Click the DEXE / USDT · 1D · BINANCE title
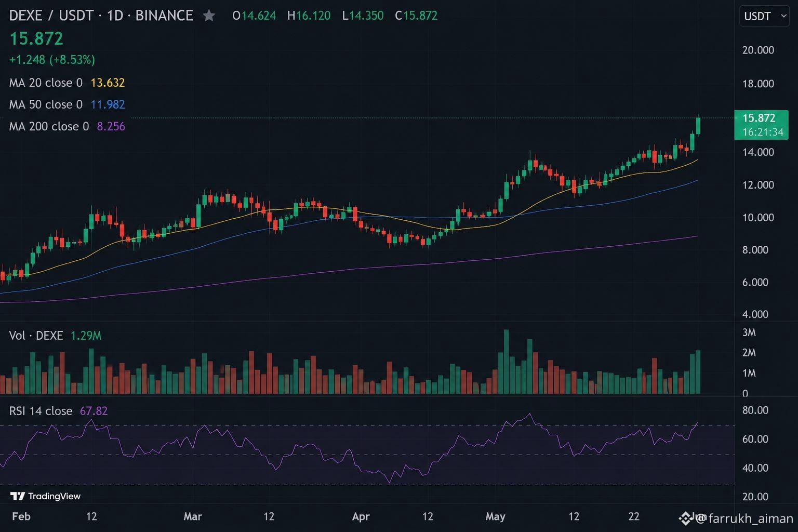This screenshot has height=532, width=798. click(101, 16)
